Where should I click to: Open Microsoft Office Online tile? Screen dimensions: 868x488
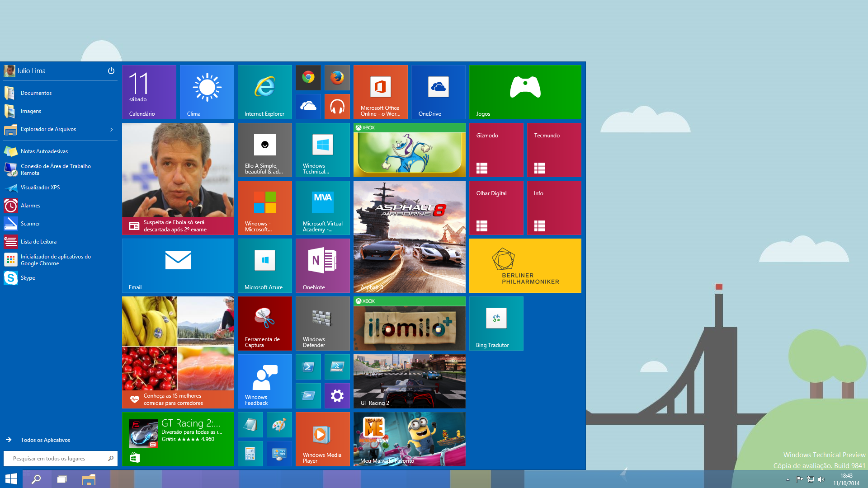(x=381, y=92)
